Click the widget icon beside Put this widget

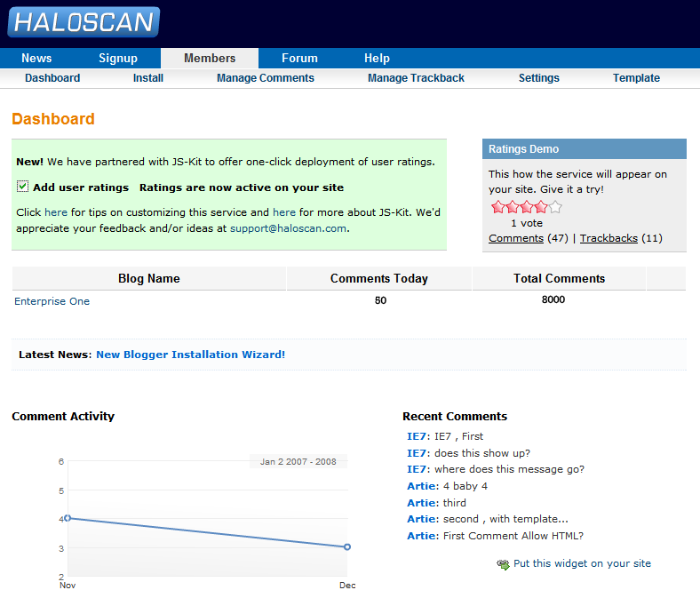tap(504, 564)
